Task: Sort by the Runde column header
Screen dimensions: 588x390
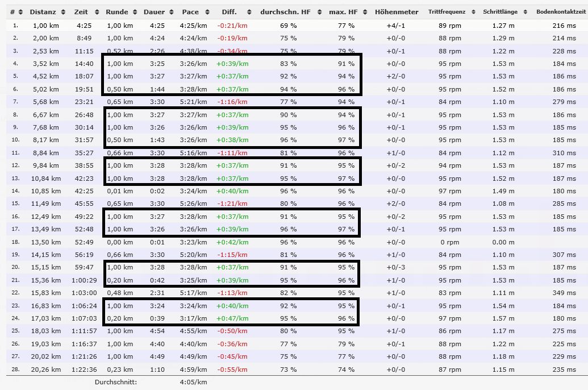Action: click(116, 12)
